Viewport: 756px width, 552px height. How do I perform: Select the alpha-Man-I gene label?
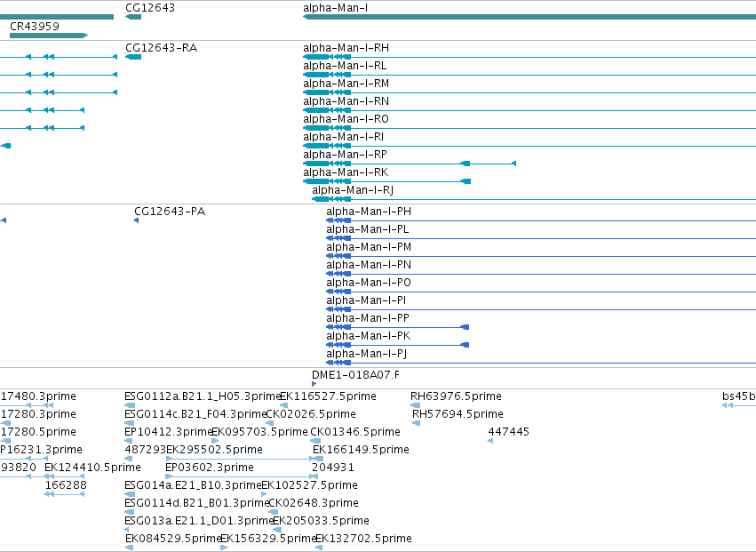(336, 8)
